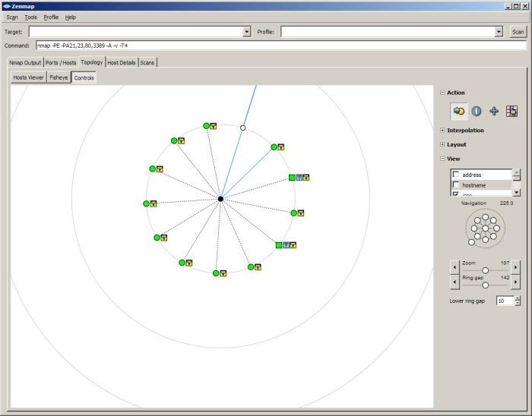Click left arrow button next to Ring gap
This screenshot has width=532, height=416.
454,282
